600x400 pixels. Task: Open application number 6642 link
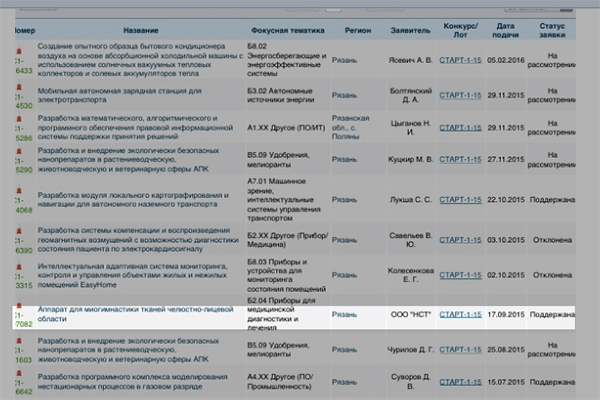[x=20, y=392]
